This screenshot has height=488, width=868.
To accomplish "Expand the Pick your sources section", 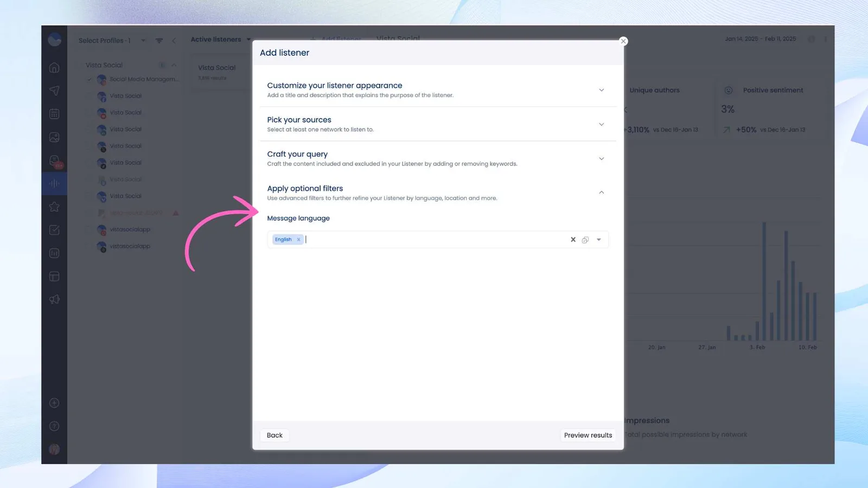I will point(601,124).
